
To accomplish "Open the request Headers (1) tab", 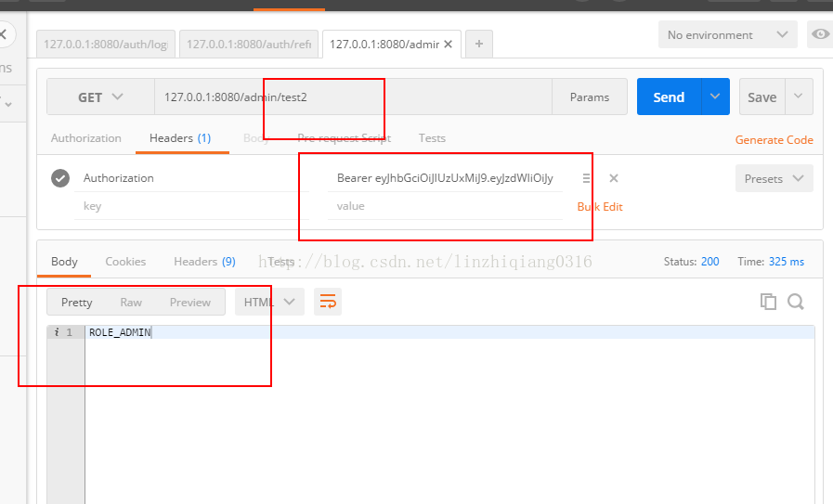I will click(x=180, y=138).
